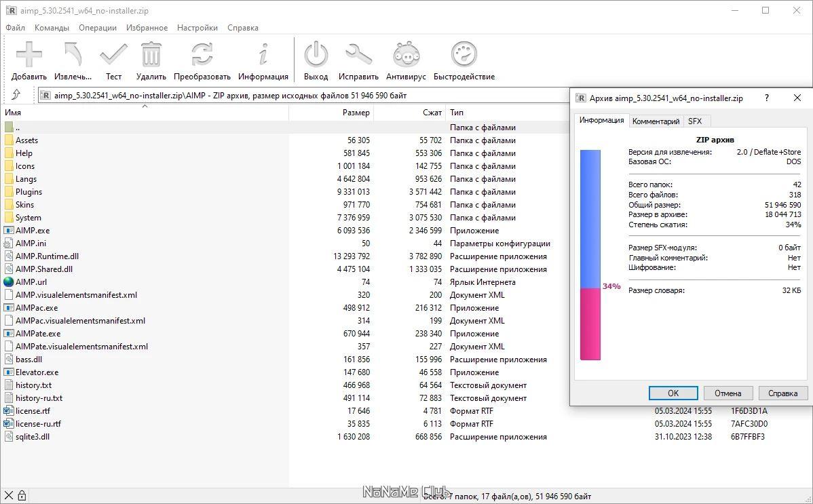This screenshot has height=504, width=813.
Task: Select AIMPate.exe file name
Action: (38, 334)
